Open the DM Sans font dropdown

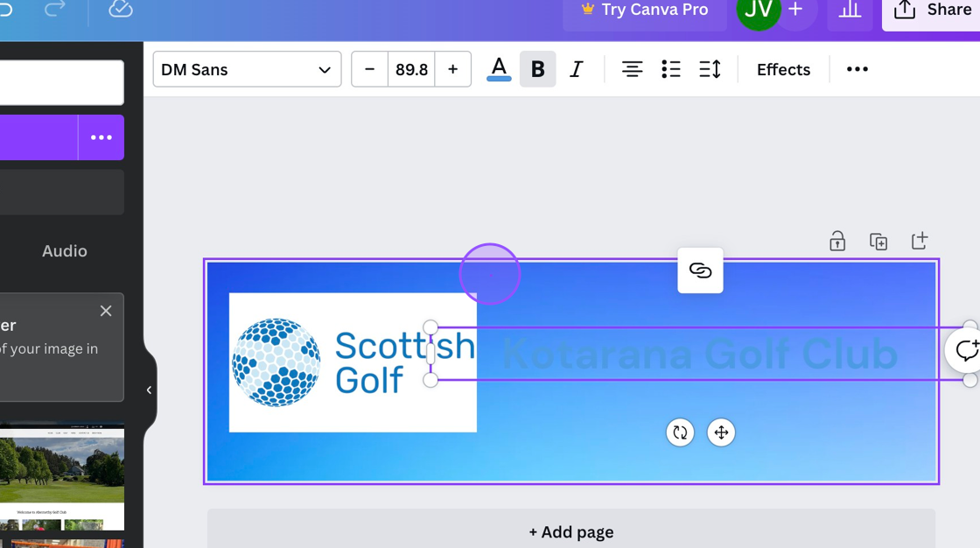pos(247,69)
